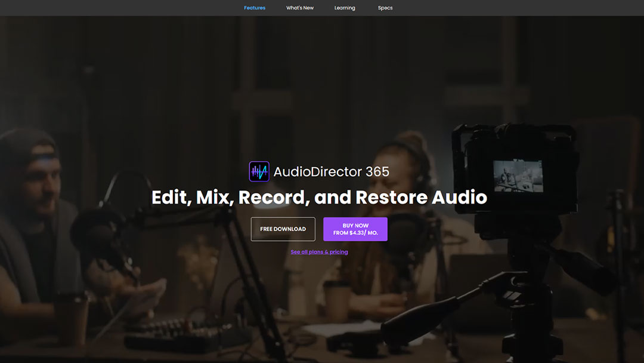The image size is (644, 363).
Task: Click the Edit, Mix, Record, and Restore Audio headline
Action: point(319,198)
